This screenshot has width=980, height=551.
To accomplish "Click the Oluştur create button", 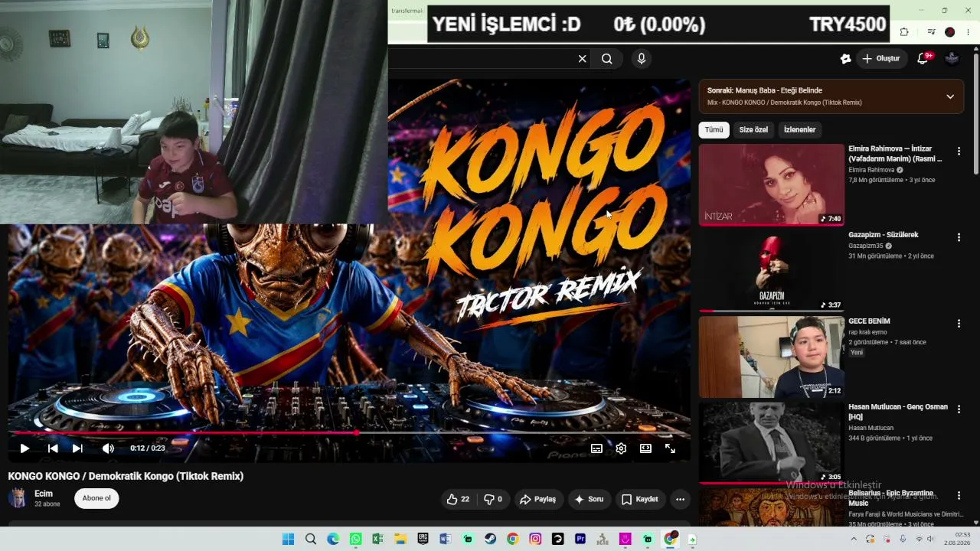I will point(881,59).
